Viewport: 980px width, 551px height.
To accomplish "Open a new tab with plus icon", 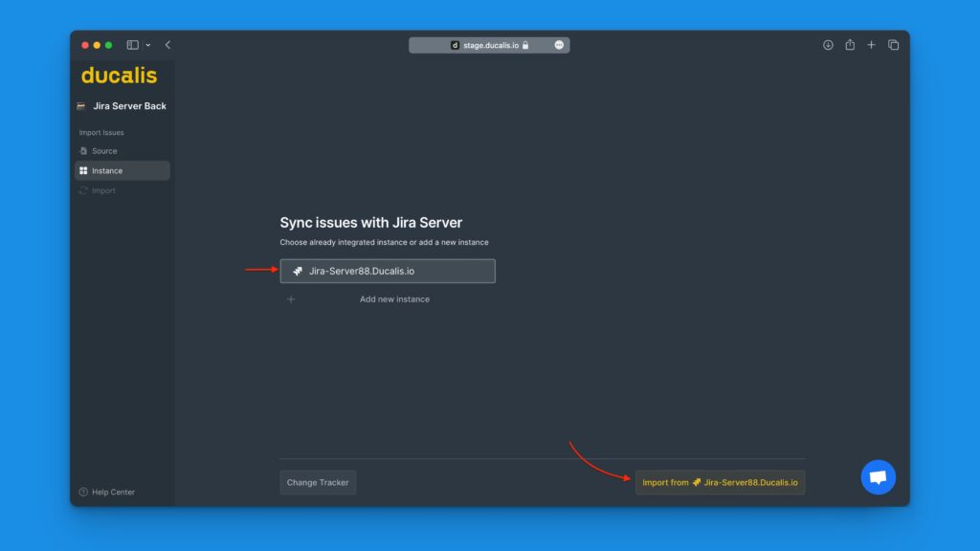I will (x=871, y=45).
